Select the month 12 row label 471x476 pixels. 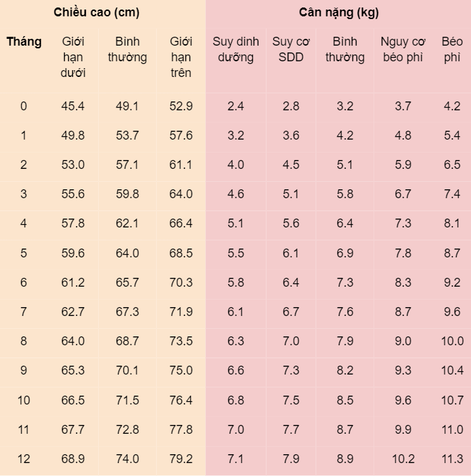tap(24, 459)
